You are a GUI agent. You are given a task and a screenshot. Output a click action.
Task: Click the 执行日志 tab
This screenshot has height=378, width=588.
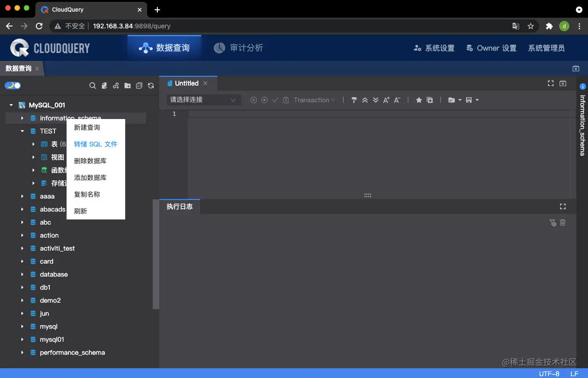(180, 206)
